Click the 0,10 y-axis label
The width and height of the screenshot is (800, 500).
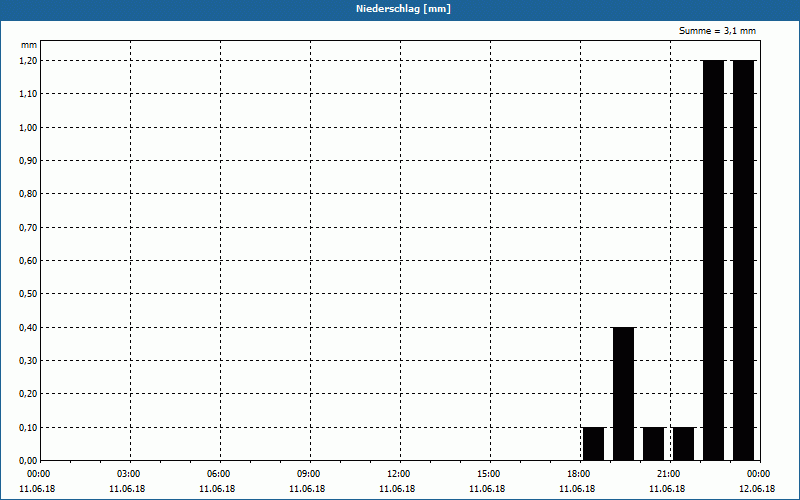(28, 428)
